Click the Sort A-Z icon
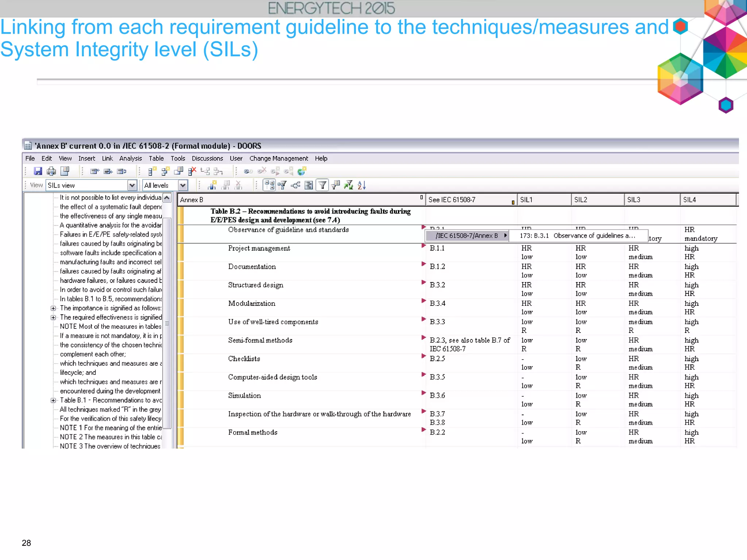 (x=361, y=185)
